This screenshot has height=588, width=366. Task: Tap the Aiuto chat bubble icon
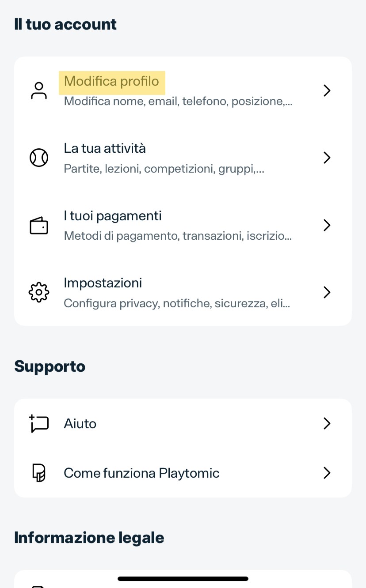39,424
